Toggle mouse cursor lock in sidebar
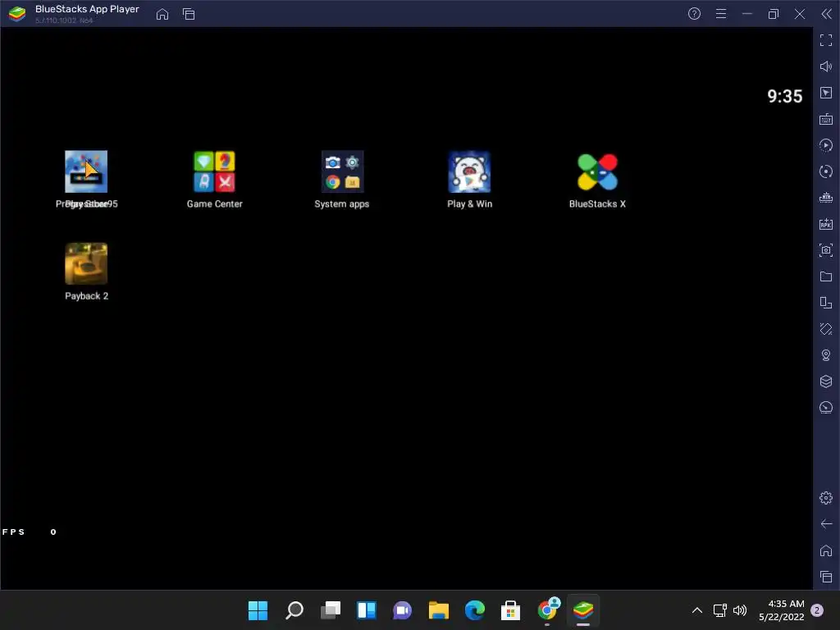Screen dimensions: 840x630 826,93
